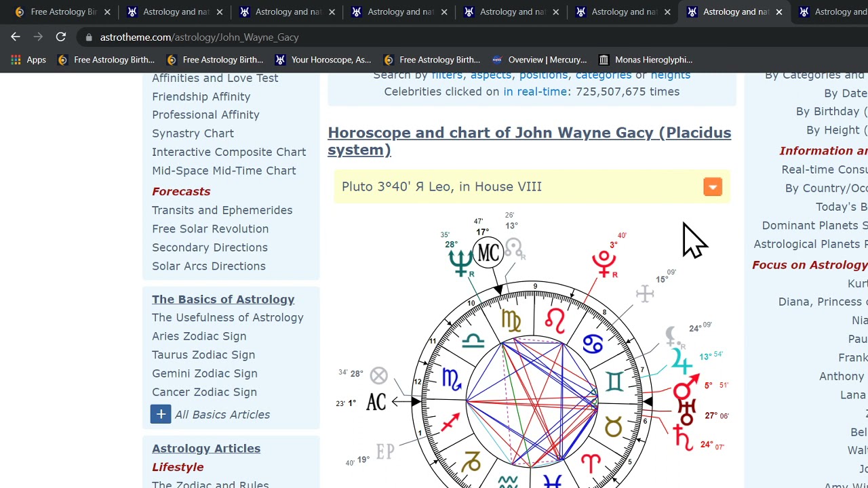Click the Mars glyph in the chart
Viewport: 868px width, 488px height.
click(686, 386)
